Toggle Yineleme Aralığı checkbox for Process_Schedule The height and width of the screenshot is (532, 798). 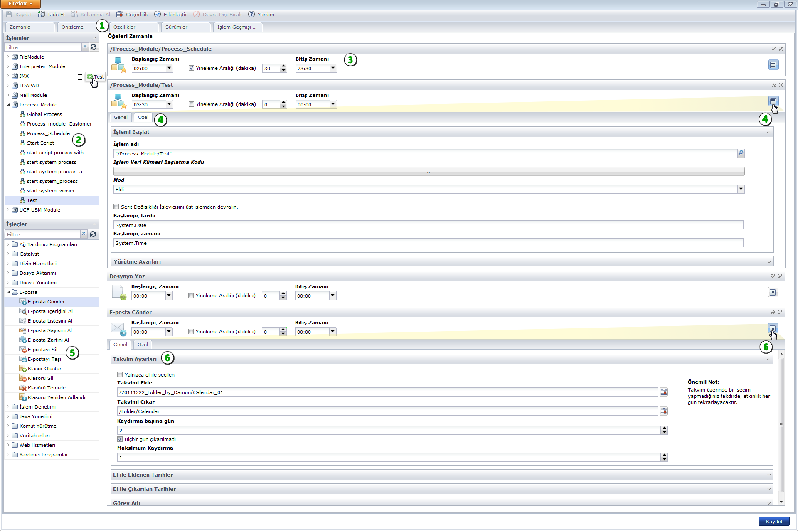pyautogui.click(x=191, y=68)
